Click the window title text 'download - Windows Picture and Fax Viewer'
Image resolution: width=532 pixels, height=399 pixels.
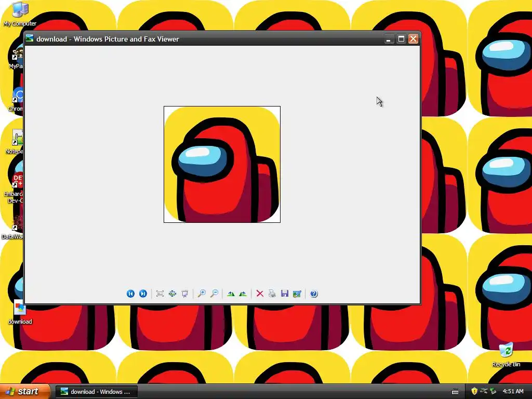tap(108, 39)
